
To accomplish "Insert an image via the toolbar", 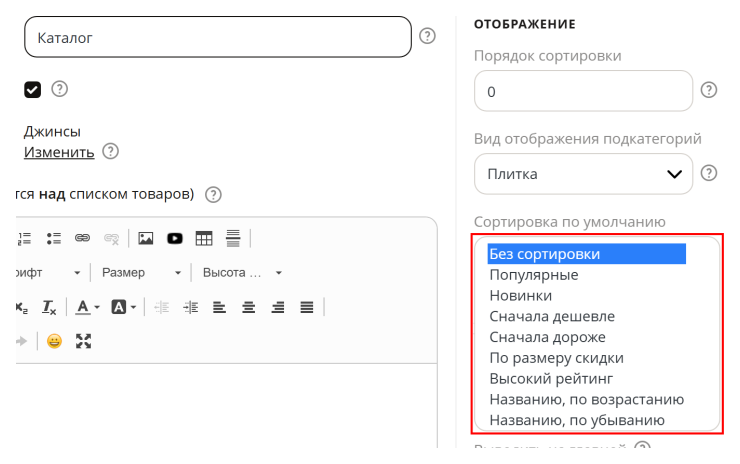I will 146,238.
